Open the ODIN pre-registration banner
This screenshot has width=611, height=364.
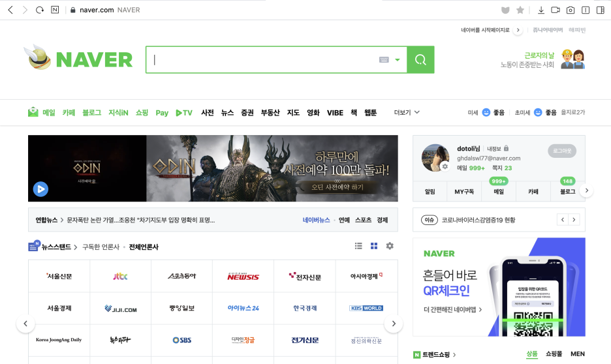coord(272,168)
